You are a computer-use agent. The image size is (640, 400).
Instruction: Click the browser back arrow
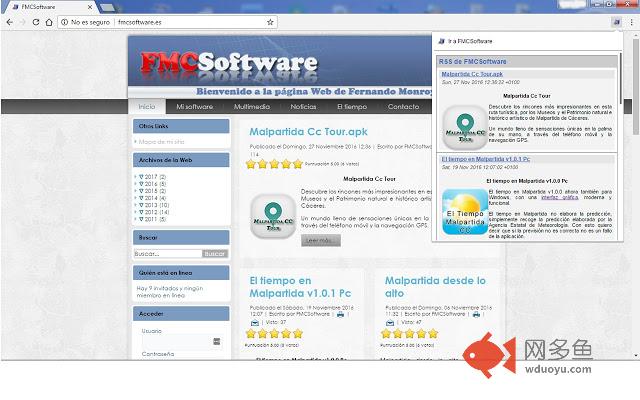point(10,22)
